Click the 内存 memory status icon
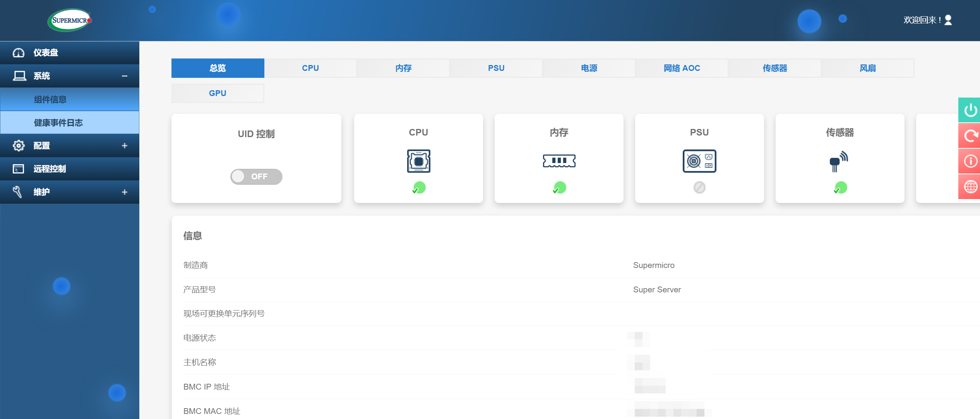980x419 pixels. click(x=558, y=187)
